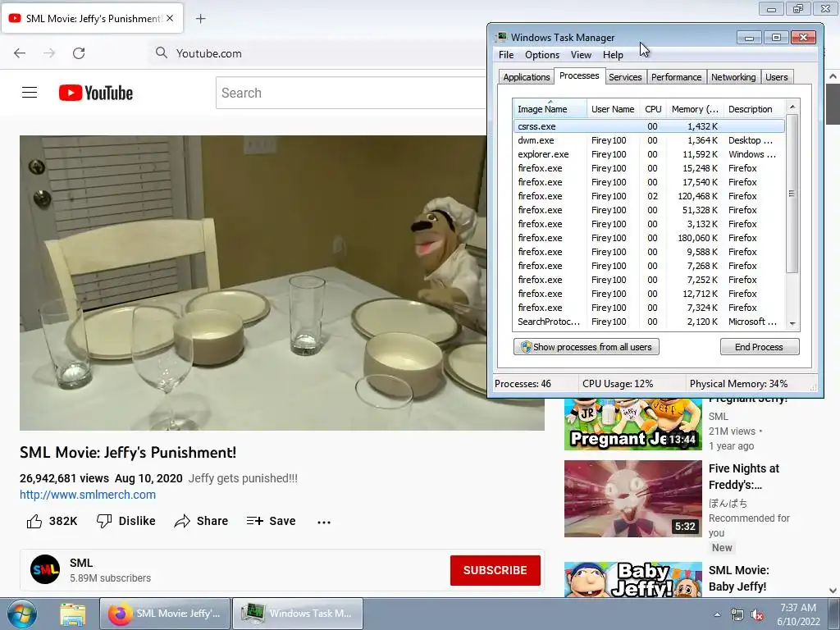Click the End Process button
The image size is (840, 630).
click(759, 347)
